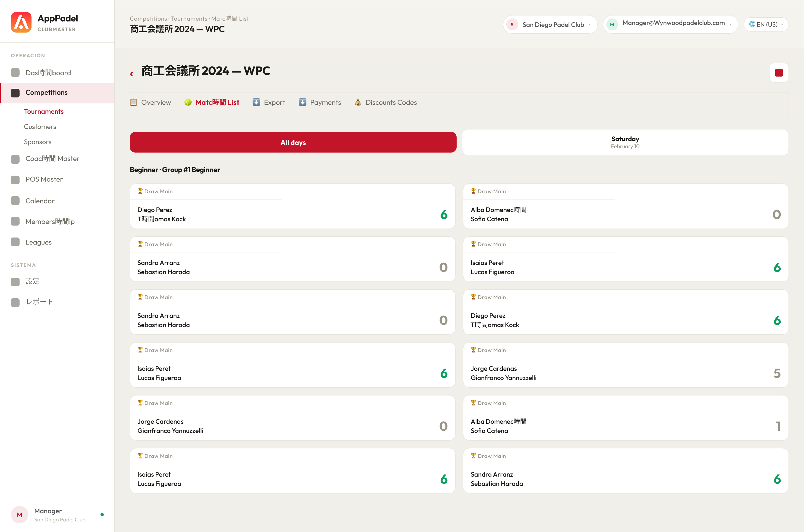
Task: Expand the Manager@Wynwoodpadelclub.com account menu
Action: tap(670, 24)
